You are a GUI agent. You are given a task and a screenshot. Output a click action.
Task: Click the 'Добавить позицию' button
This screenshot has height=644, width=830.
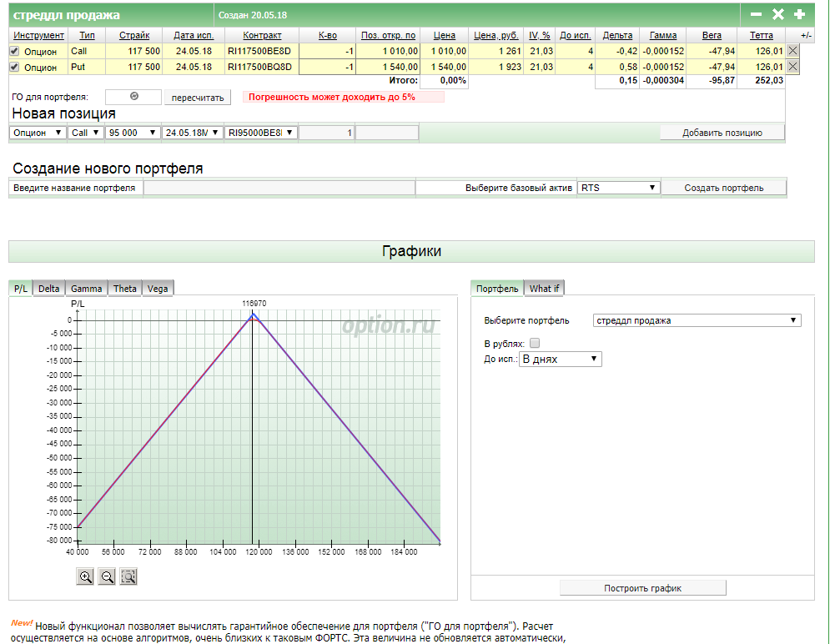[x=722, y=133]
